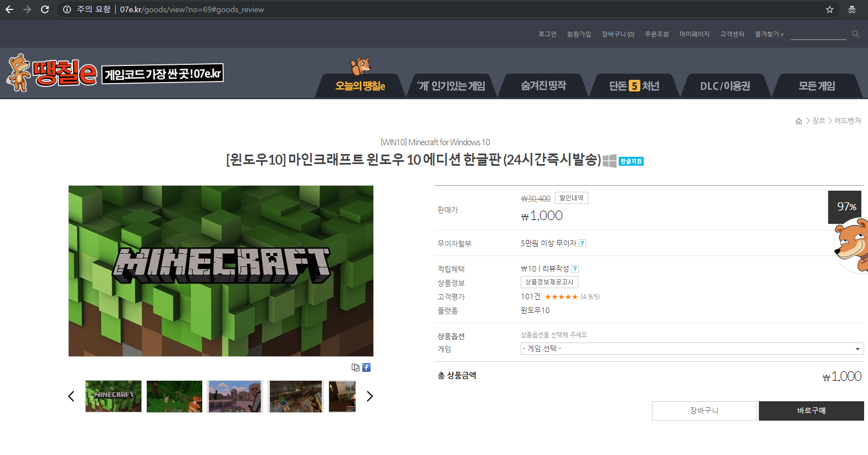Select third thumbnail with desert village

pos(235,396)
